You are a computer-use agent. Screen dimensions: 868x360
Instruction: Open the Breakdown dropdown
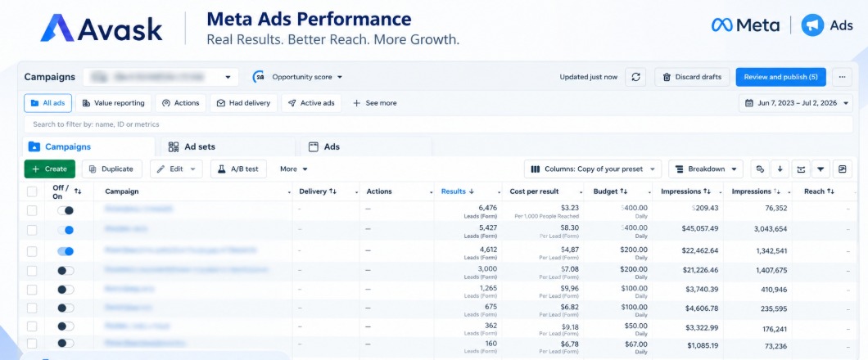(705, 169)
